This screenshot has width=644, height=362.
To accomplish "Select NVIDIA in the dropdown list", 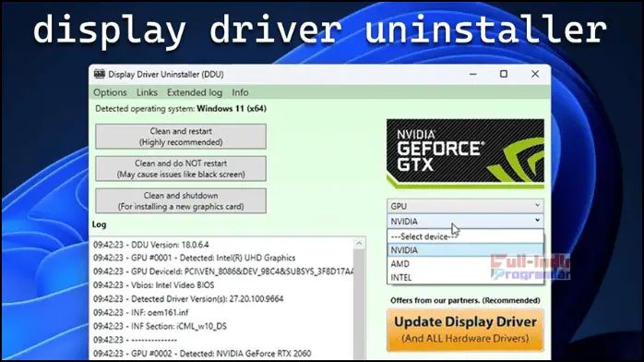I will 465,250.
